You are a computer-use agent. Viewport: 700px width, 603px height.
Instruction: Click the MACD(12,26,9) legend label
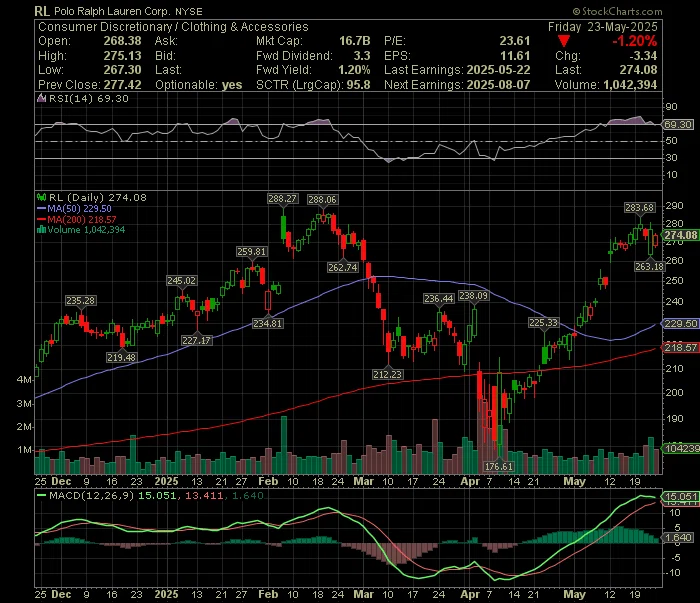(92, 495)
